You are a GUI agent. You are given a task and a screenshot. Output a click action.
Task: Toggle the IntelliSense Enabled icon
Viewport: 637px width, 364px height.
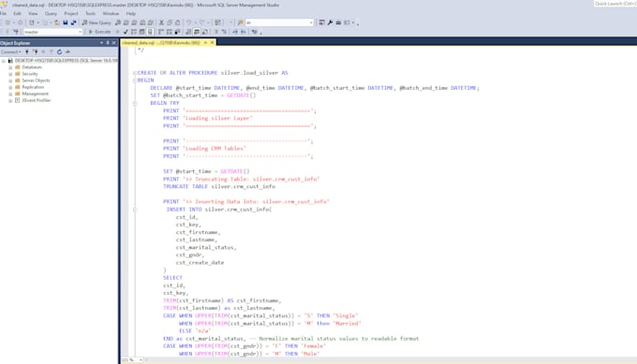(150, 32)
